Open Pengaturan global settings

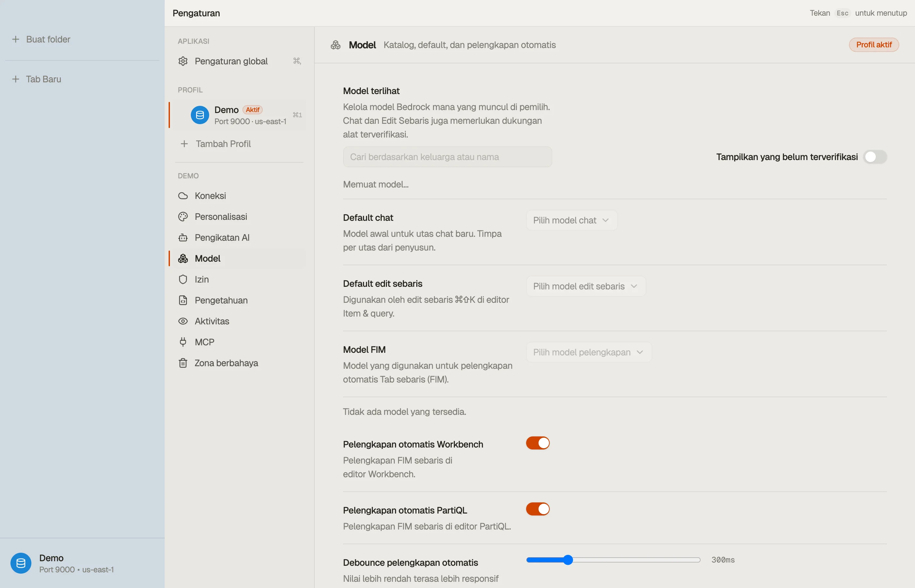(x=240, y=61)
